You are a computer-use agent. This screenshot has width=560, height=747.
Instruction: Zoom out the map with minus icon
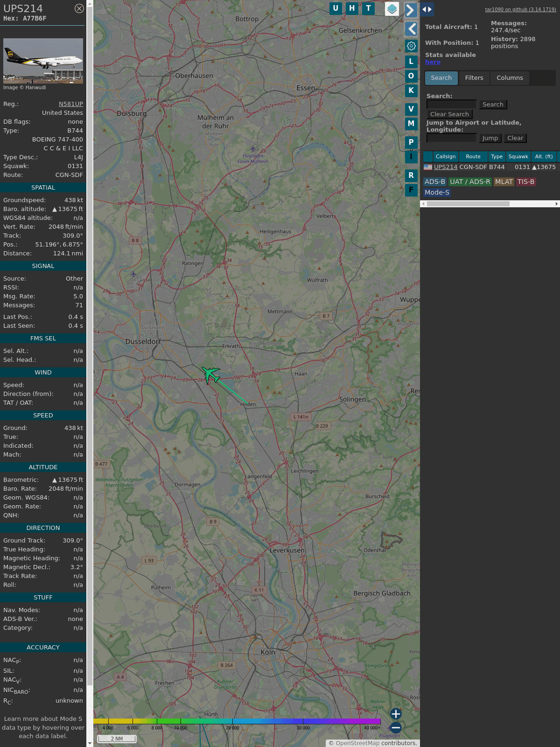396,727
